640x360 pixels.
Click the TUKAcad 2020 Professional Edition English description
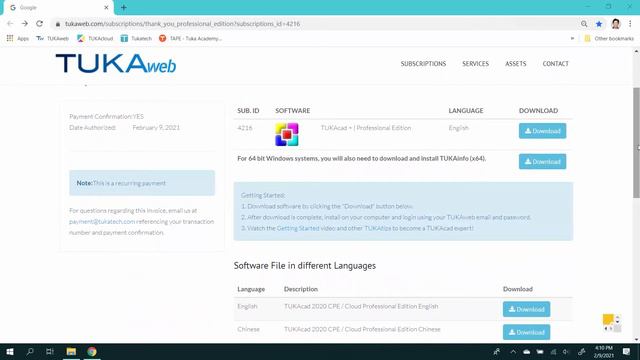pos(361,306)
